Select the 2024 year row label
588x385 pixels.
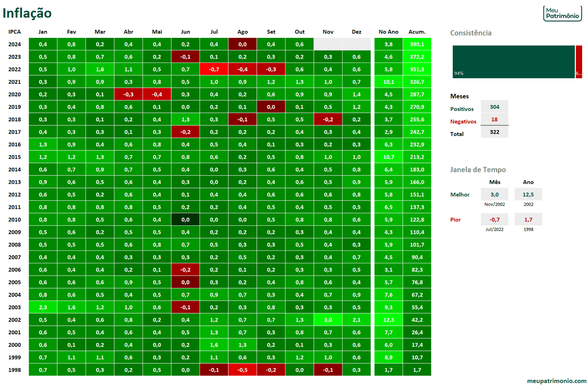15,44
